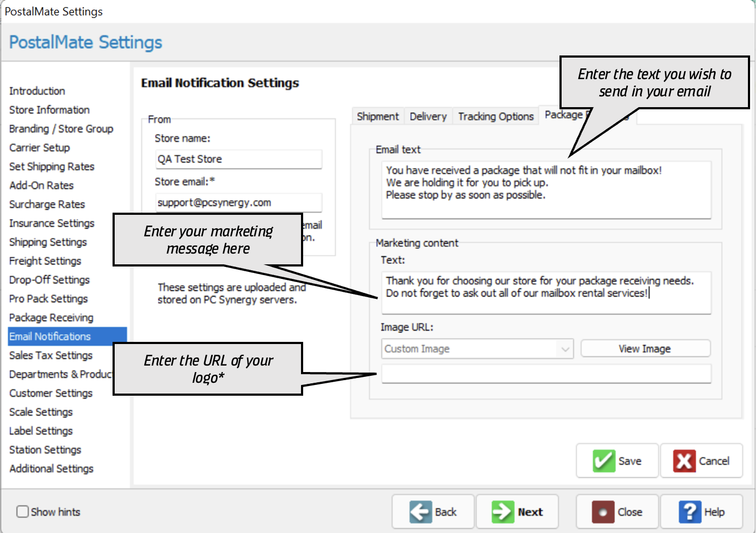Select Label Settings in the sidebar
This screenshot has width=756, height=533.
coord(41,431)
